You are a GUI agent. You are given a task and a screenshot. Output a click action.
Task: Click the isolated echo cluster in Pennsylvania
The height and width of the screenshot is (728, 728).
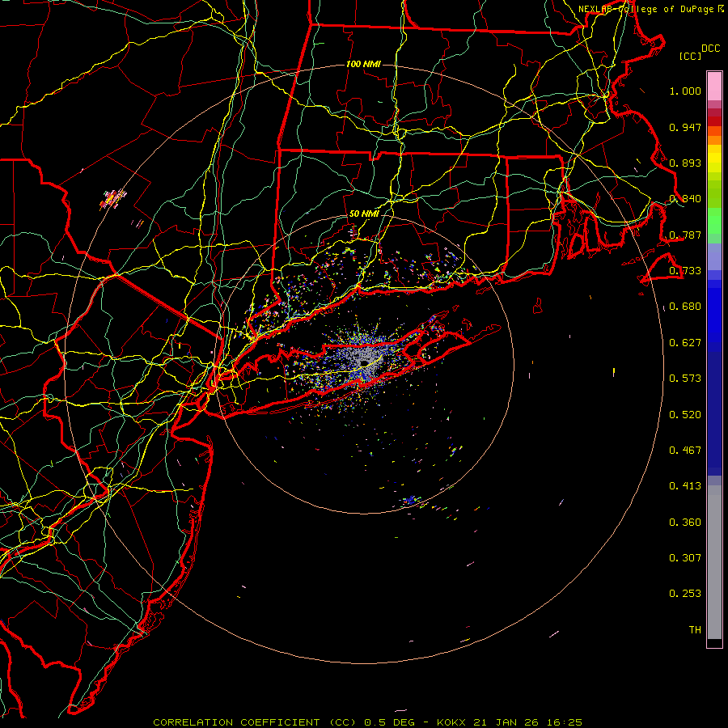pos(112,199)
